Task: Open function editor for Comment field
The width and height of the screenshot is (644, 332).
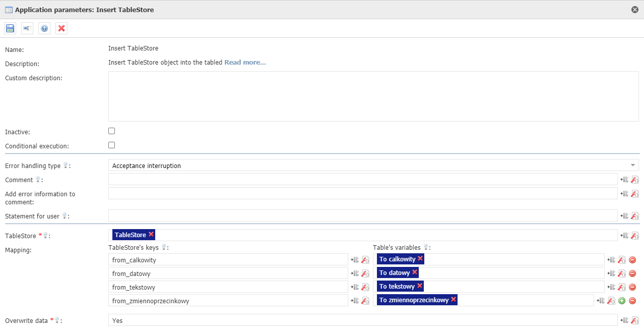Action: 635,180
